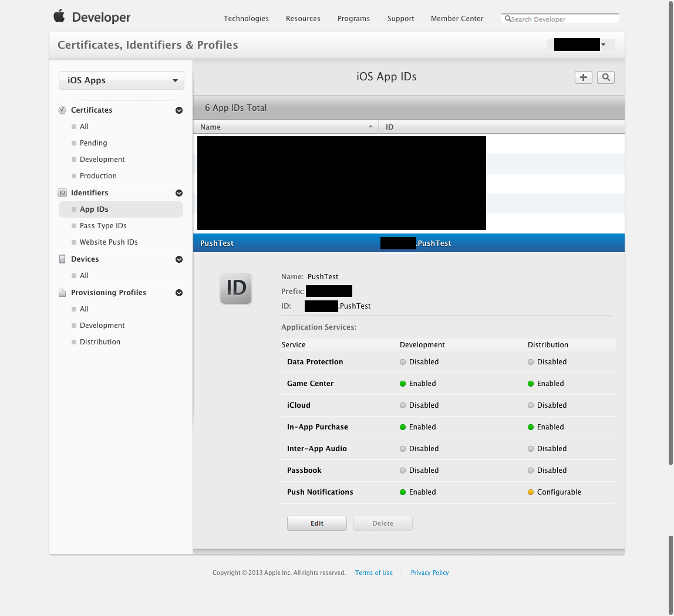674x616 pixels.
Task: Open the Terms of Use link
Action: pos(374,573)
